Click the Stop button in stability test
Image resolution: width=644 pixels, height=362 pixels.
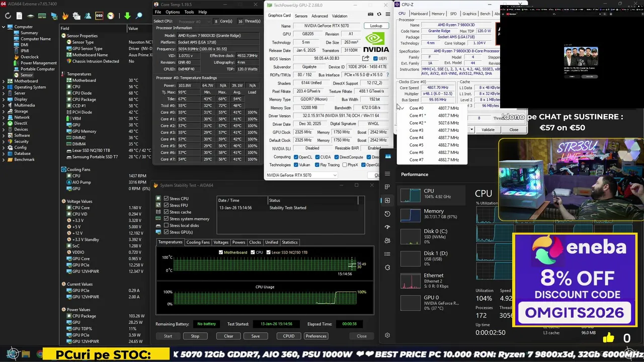pyautogui.click(x=195, y=336)
